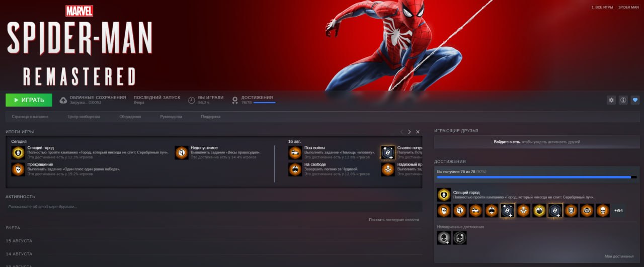Go to next Итоги игры page arrow

(x=410, y=132)
